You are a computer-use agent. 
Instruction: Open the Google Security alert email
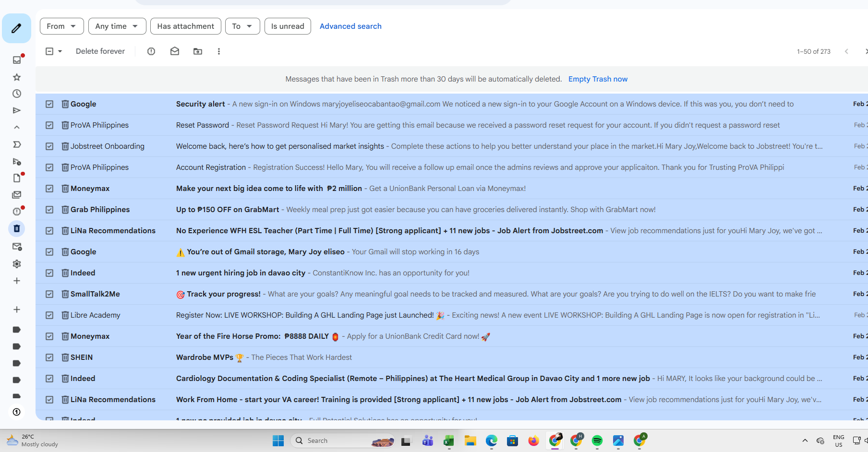click(452, 104)
